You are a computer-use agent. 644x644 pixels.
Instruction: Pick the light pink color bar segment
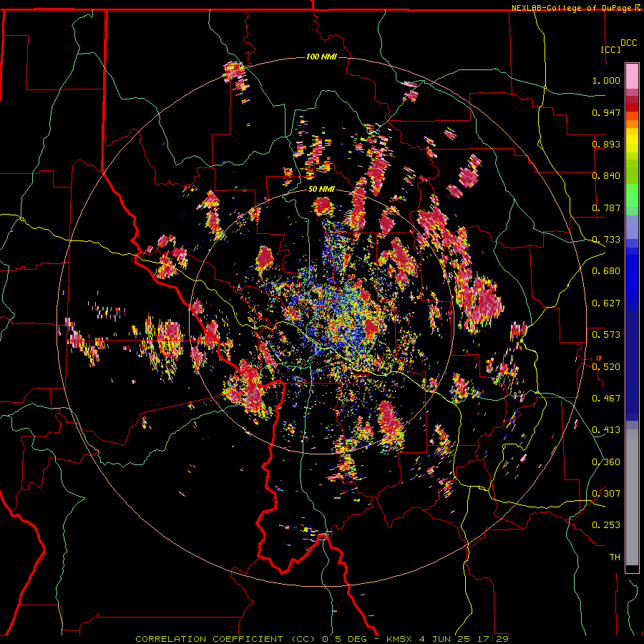632,76
